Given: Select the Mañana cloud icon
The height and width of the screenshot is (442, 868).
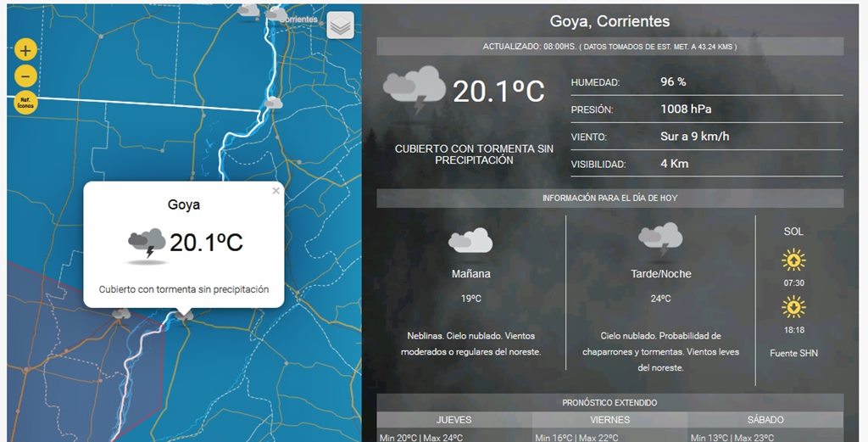Looking at the screenshot, I should coord(470,242).
